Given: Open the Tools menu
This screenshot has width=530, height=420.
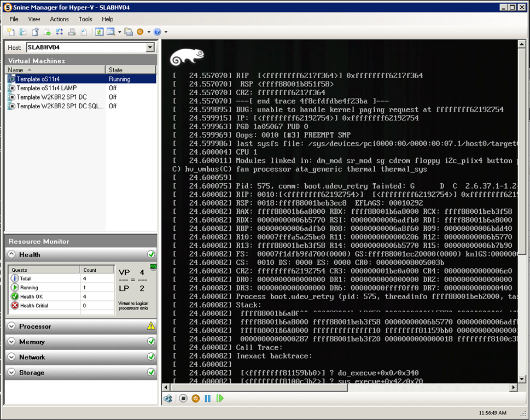Looking at the screenshot, I should (x=85, y=19).
